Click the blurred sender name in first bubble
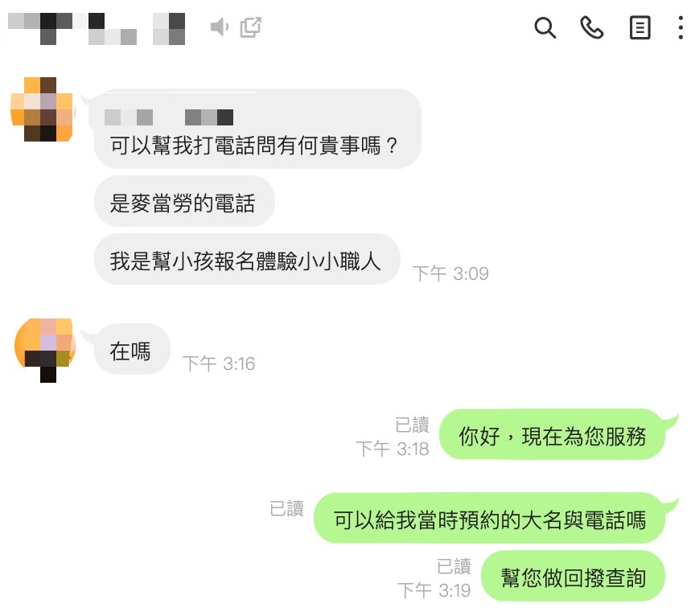Viewport: 695px width, 616px height. point(169,117)
